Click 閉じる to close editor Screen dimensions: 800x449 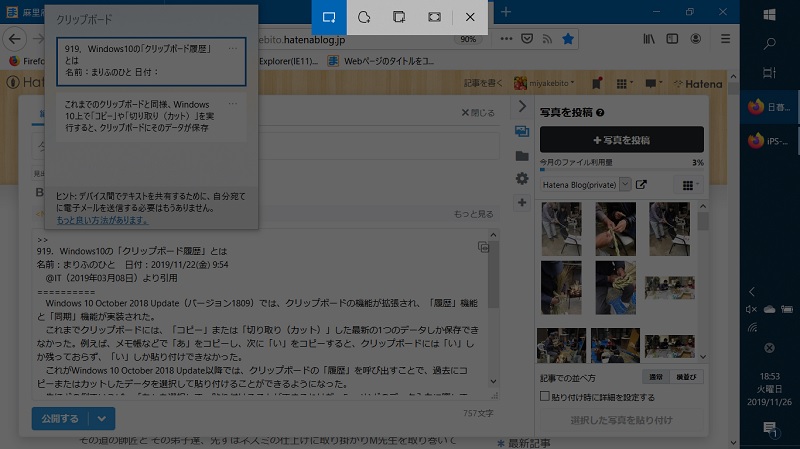[478, 113]
